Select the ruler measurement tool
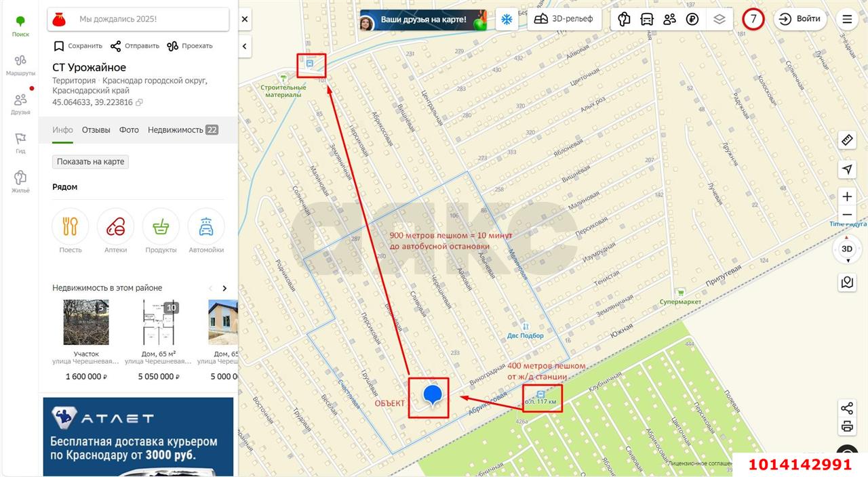868x477 pixels. [847, 140]
